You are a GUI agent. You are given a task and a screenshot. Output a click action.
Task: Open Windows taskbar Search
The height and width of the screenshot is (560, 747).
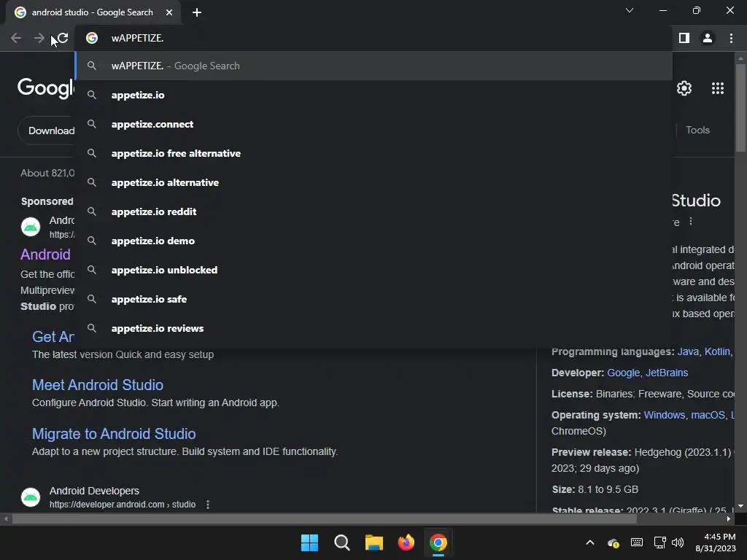(341, 542)
